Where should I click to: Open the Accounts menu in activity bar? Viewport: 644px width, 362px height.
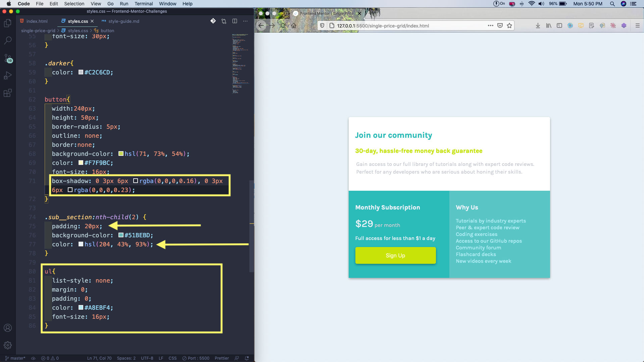pos(7,328)
